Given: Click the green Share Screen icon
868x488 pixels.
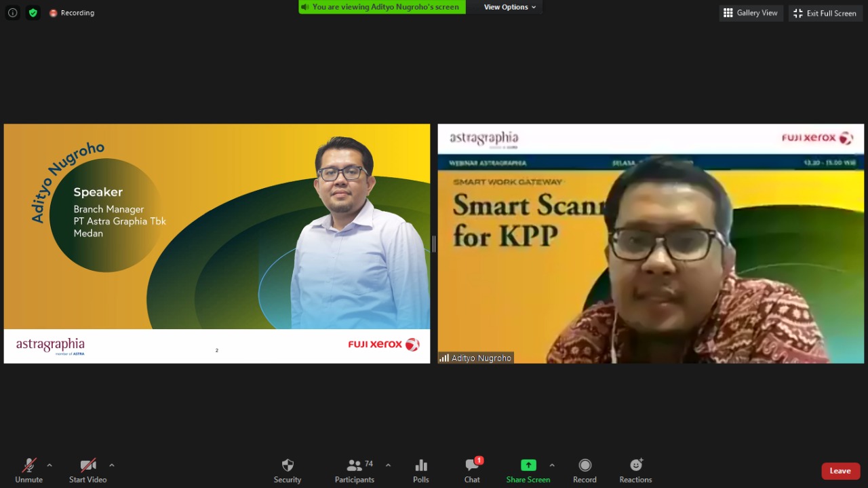Looking at the screenshot, I should [x=528, y=465].
